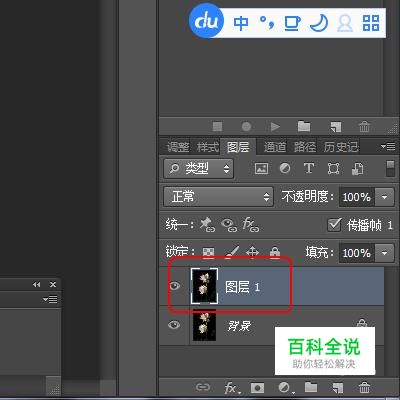This screenshot has width=400, height=400.
Task: Toggle unify layer visibility icon
Action: click(x=229, y=225)
